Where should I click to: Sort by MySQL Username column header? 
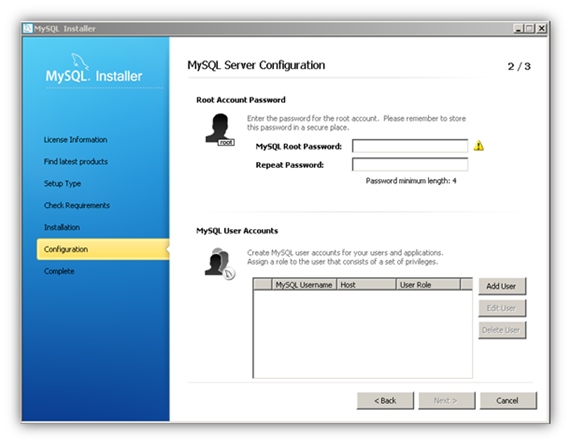pos(304,284)
